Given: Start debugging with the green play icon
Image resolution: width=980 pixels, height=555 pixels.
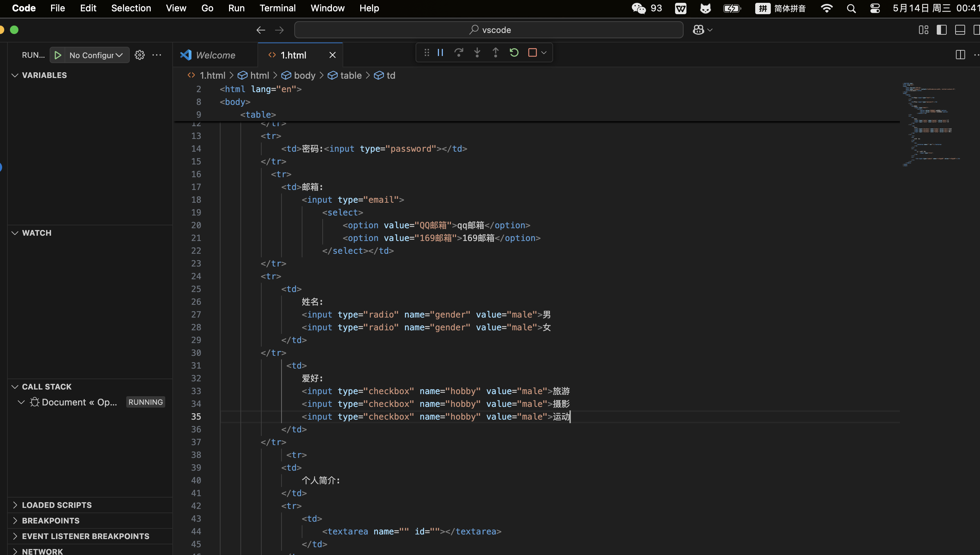Looking at the screenshot, I should click(57, 55).
